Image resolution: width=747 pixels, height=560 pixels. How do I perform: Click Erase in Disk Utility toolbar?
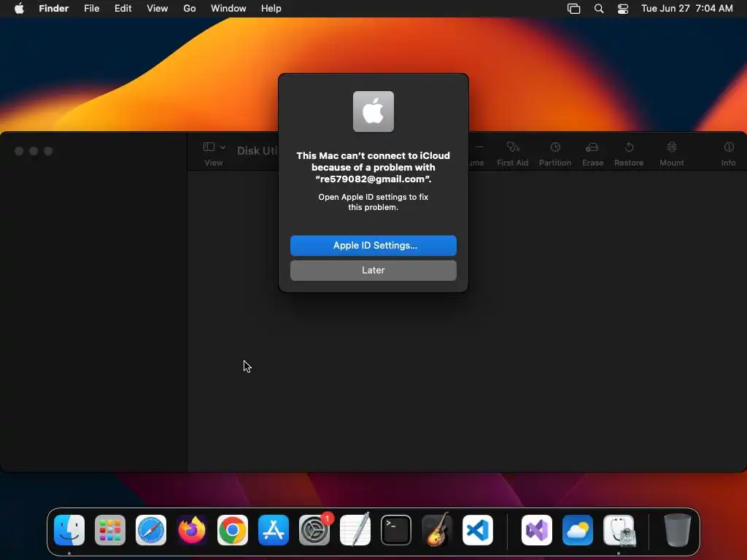(592, 154)
